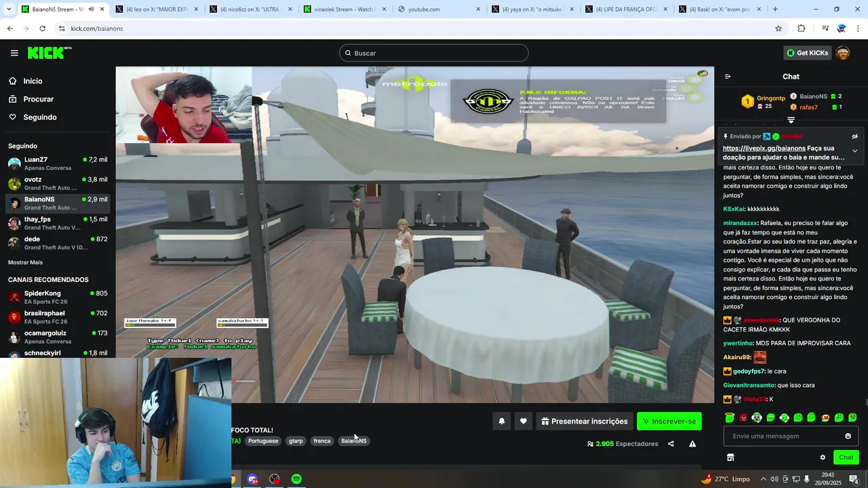This screenshot has width=868, height=488.
Task: Expand Mostrar Mais in following list
Action: coord(25,262)
